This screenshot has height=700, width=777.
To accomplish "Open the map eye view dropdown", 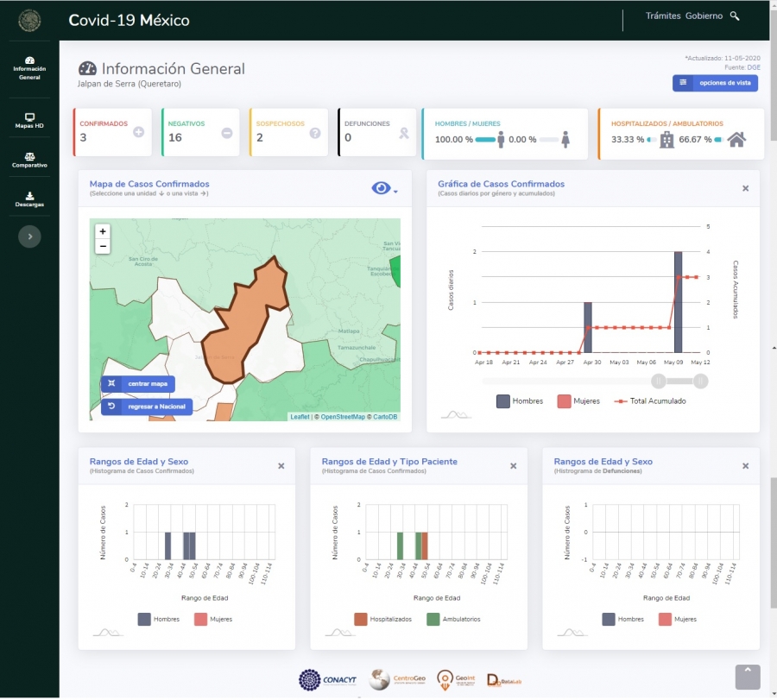I will pyautogui.click(x=384, y=189).
